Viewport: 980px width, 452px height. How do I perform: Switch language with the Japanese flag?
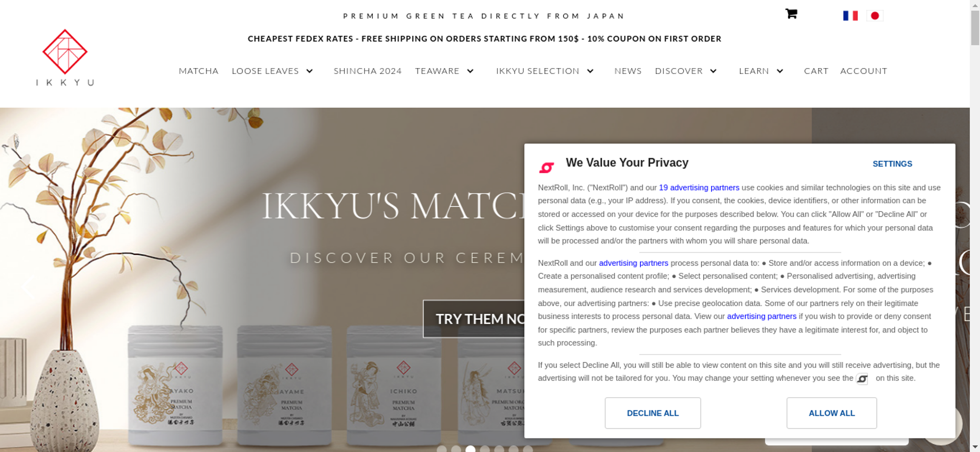[x=875, y=16]
